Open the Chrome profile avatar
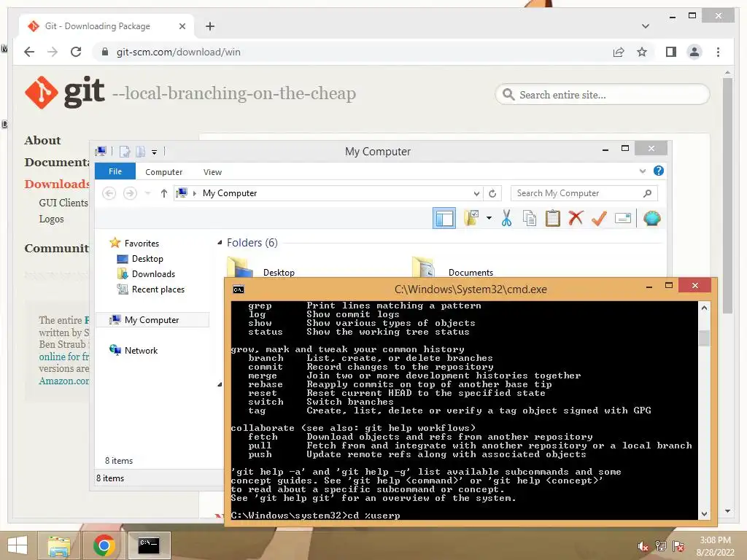This screenshot has height=560, width=747. point(694,52)
